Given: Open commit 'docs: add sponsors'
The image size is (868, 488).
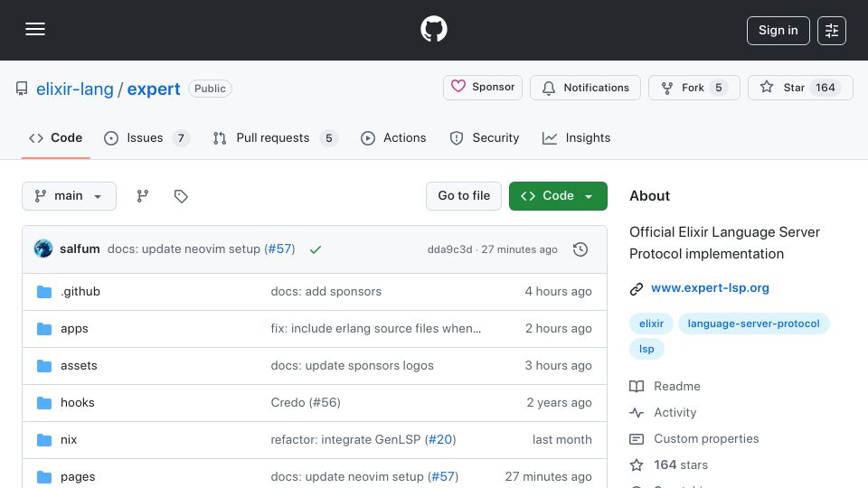Looking at the screenshot, I should click(x=326, y=292).
